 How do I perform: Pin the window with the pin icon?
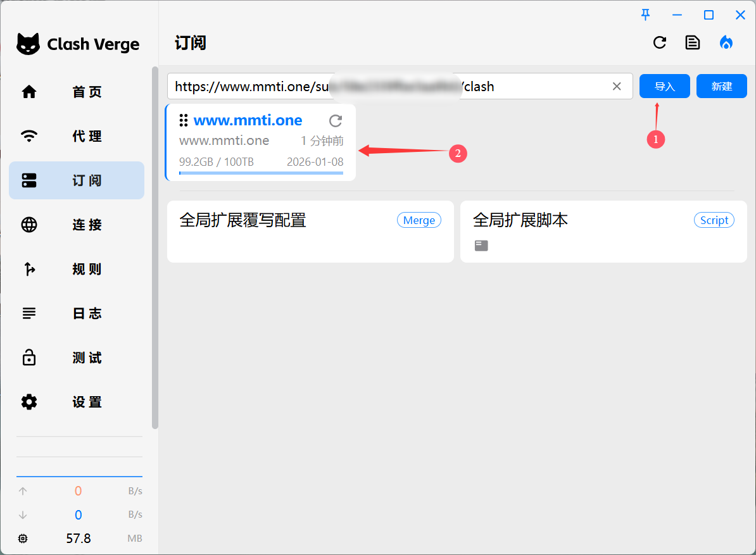tap(645, 15)
